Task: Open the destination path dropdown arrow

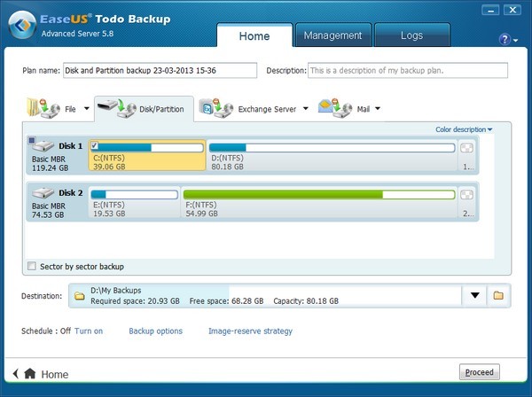Action: (x=476, y=295)
